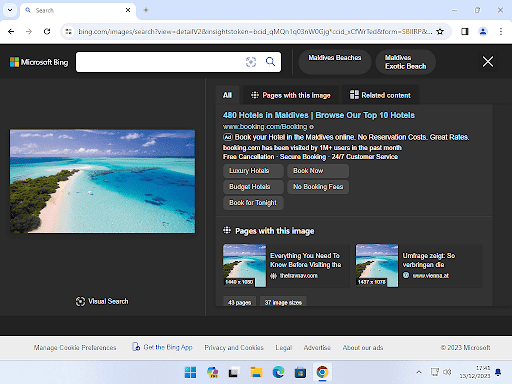Open www.booking.com/Booking URL link

265,127
